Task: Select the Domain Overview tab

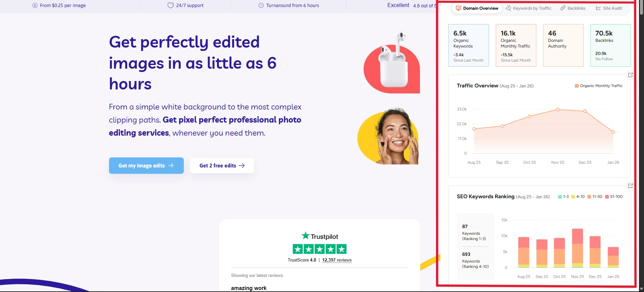Action: pos(477,8)
